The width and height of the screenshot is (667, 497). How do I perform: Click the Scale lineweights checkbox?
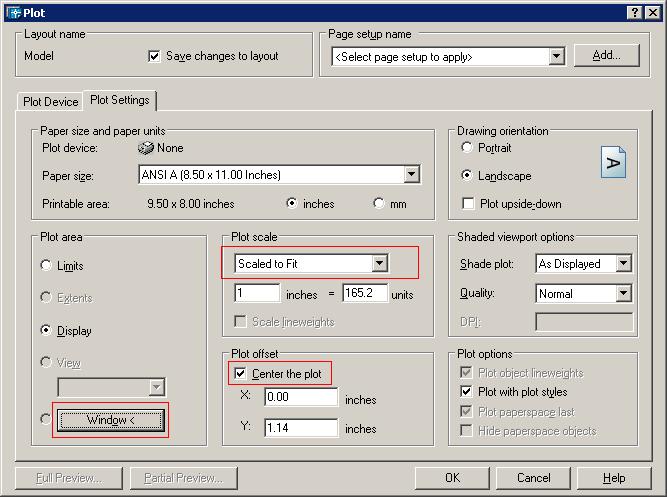click(x=240, y=321)
